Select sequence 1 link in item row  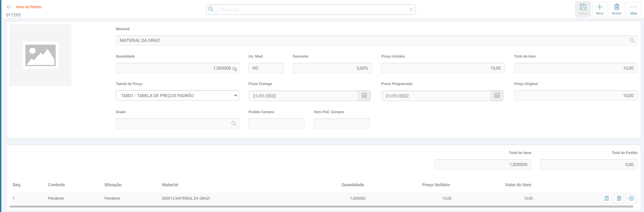click(x=14, y=198)
